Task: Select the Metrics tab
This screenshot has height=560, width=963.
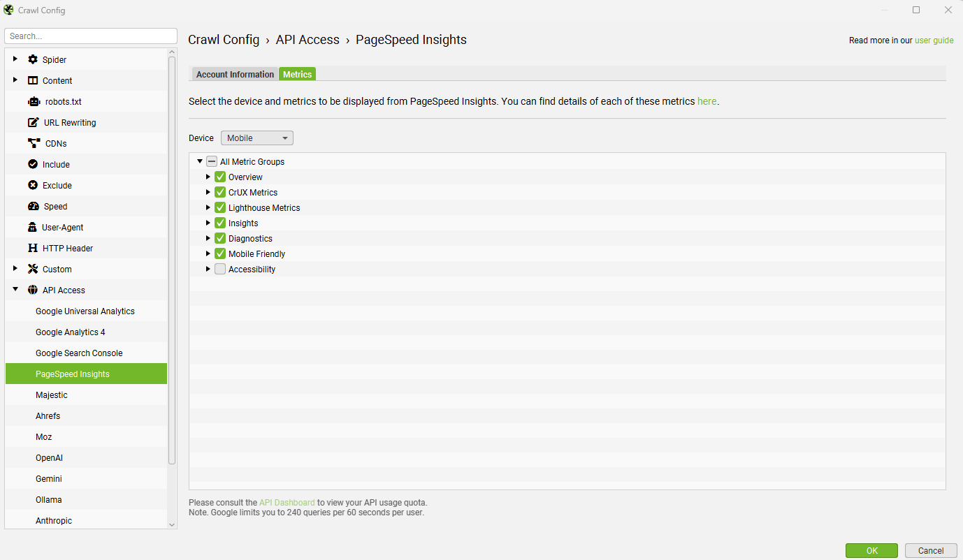Action: pyautogui.click(x=297, y=74)
